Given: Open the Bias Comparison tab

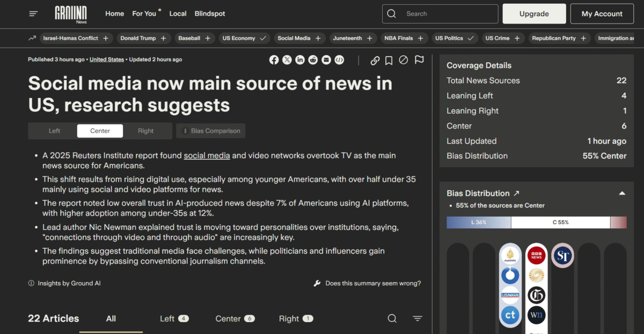Looking at the screenshot, I should point(211,131).
